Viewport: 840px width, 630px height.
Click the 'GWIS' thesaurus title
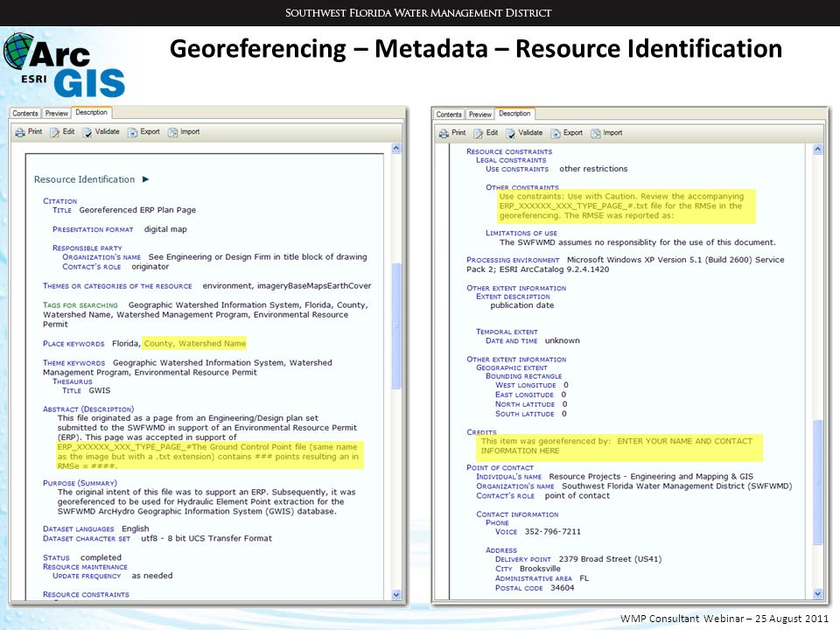click(100, 390)
